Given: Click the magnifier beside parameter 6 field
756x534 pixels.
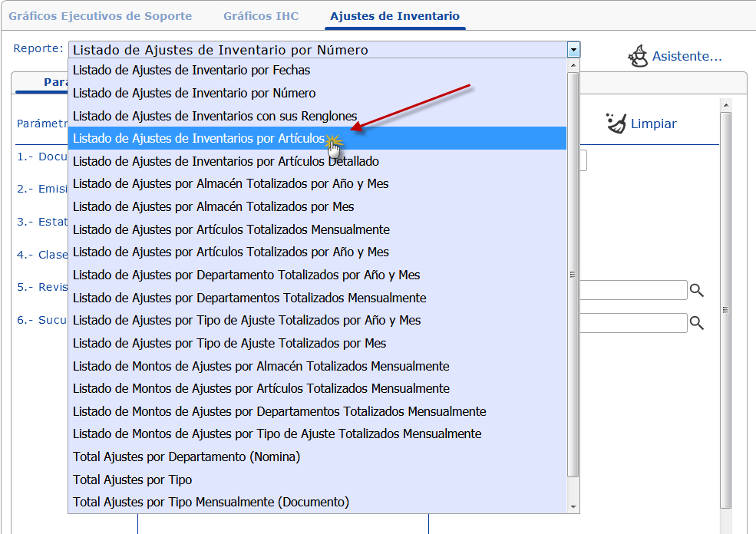Looking at the screenshot, I should point(696,323).
